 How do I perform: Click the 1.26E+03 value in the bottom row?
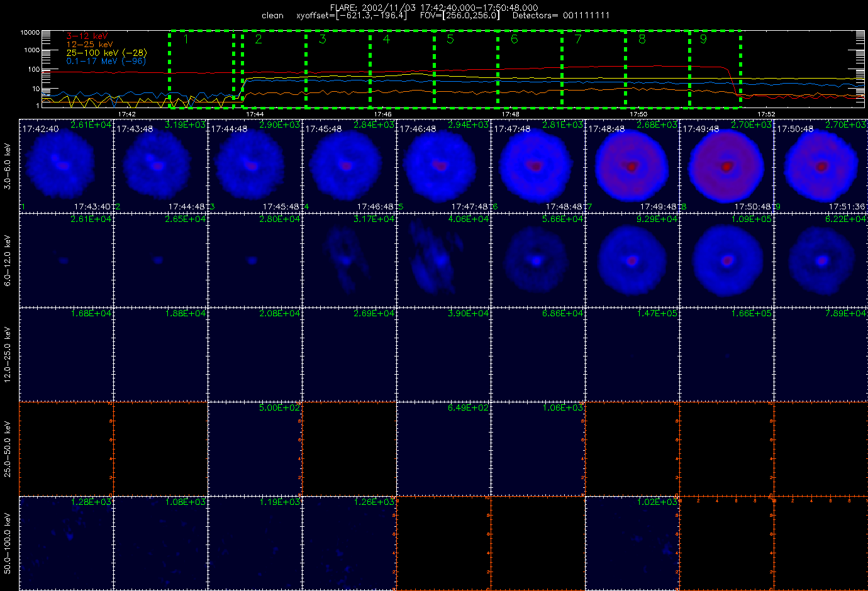coord(374,502)
